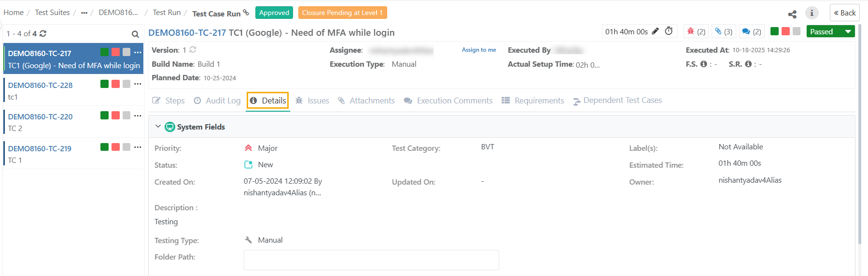The image size is (868, 276).
Task: Click the stopwatch timer icon
Action: click(669, 31)
